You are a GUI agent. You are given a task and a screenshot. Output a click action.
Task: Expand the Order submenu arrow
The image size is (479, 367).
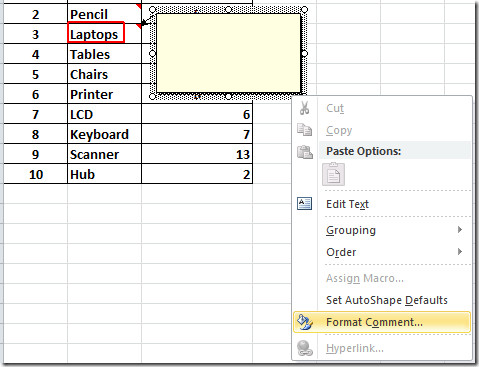(x=460, y=252)
